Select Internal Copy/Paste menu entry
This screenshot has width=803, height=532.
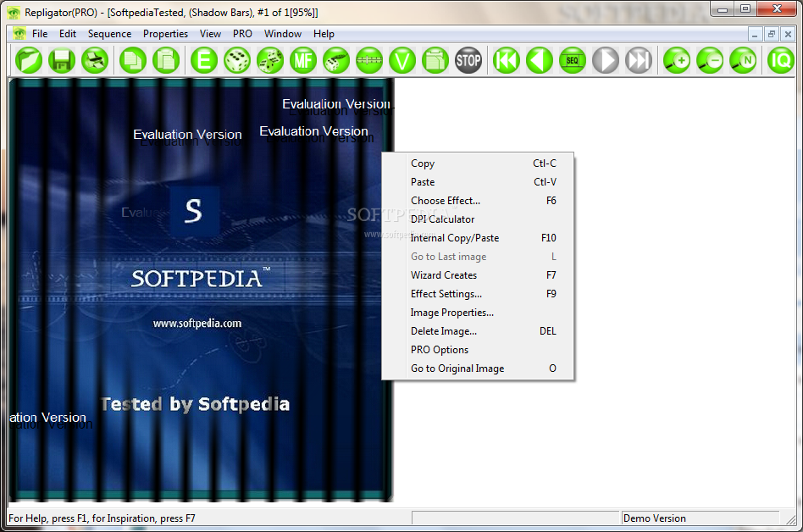478,238
